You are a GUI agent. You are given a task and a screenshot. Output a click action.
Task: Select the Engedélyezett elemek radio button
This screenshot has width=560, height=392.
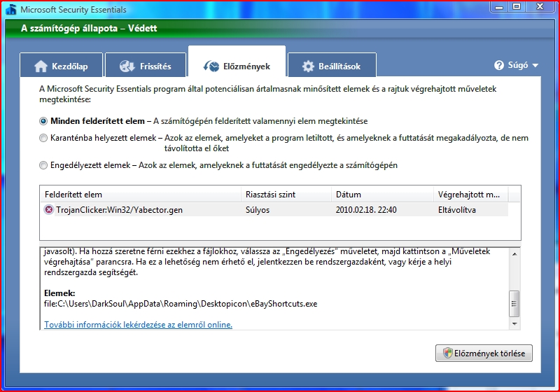pos(43,165)
